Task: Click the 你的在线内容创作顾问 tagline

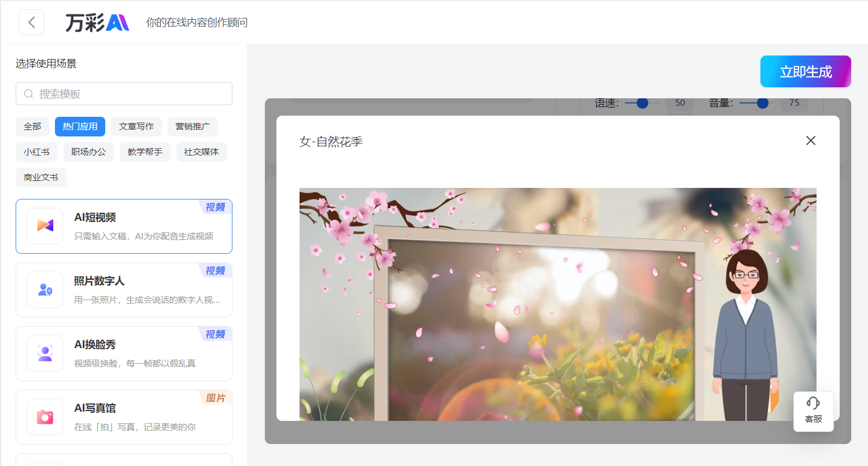Action: click(x=197, y=23)
